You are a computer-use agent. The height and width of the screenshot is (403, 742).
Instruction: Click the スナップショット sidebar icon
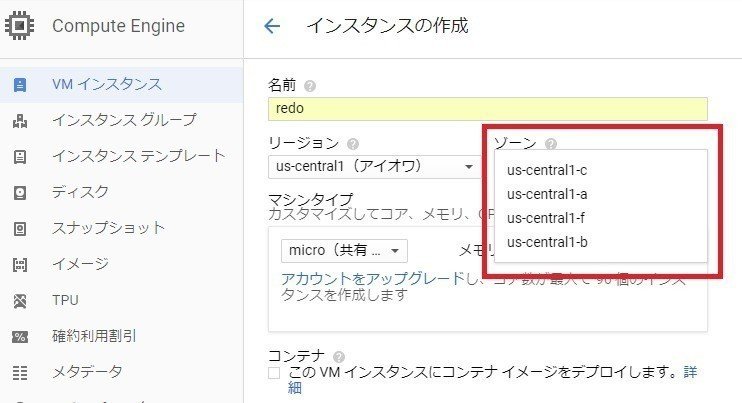pyautogui.click(x=19, y=228)
